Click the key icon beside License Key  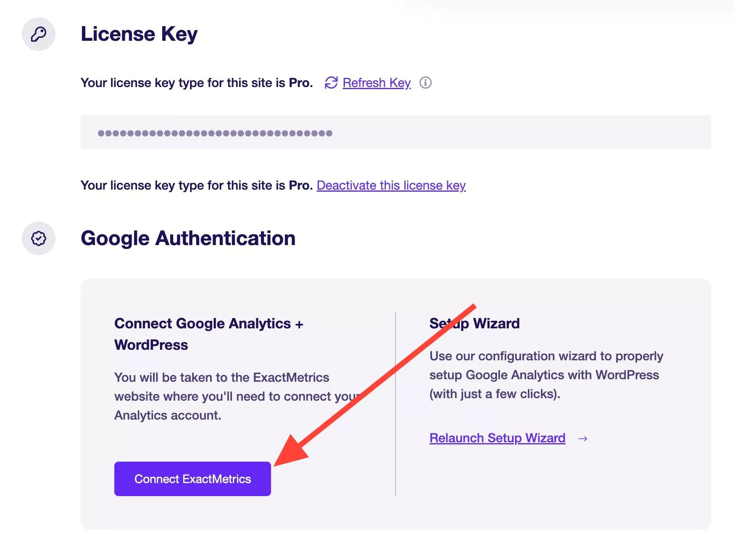click(x=39, y=34)
